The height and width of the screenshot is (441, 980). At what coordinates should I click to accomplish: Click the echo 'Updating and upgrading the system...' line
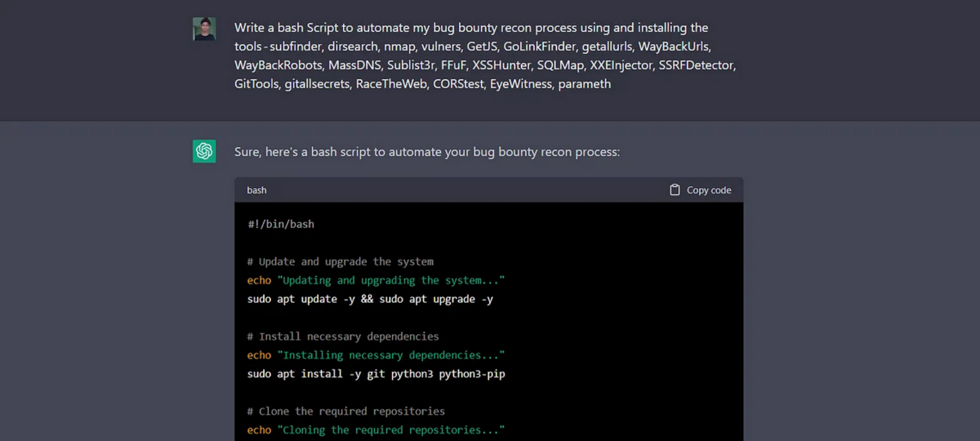pos(376,280)
